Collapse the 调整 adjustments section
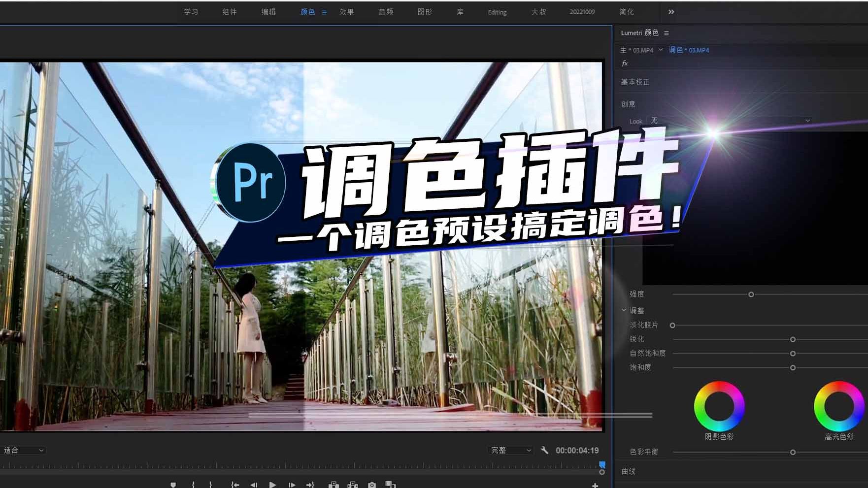The height and width of the screenshot is (488, 868). [x=623, y=310]
